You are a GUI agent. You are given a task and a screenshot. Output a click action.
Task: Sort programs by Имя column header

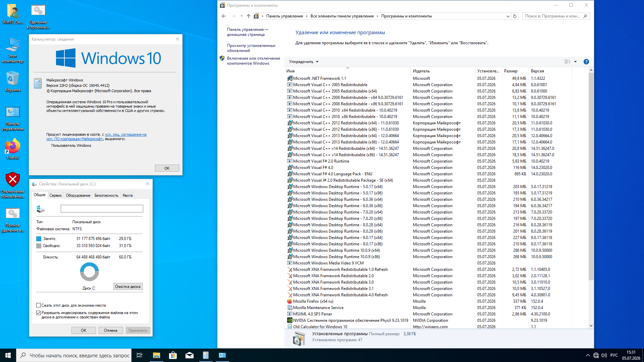[347, 71]
